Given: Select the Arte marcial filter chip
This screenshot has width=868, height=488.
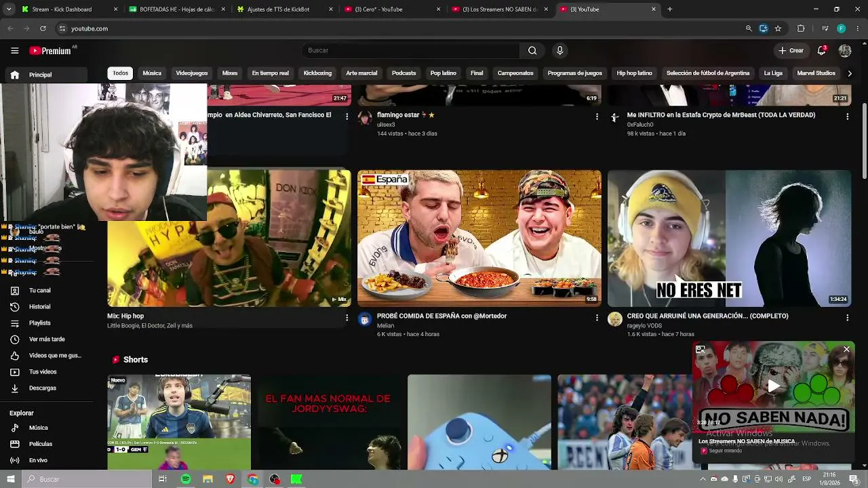Looking at the screenshot, I should pyautogui.click(x=361, y=73).
